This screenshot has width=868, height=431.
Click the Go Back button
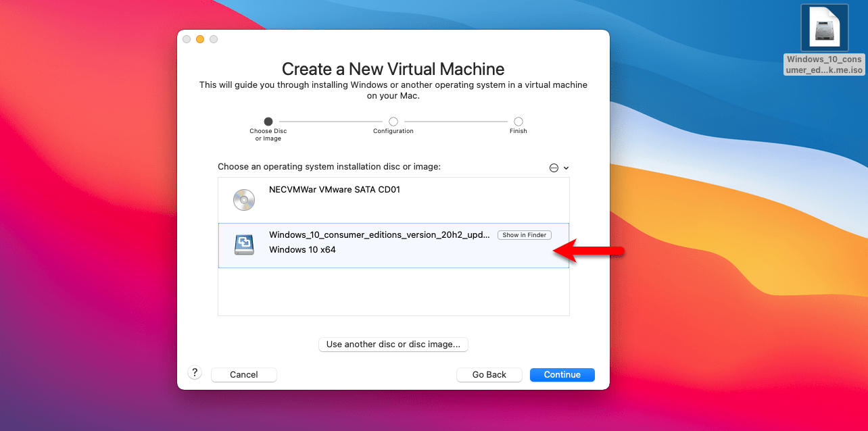(489, 374)
